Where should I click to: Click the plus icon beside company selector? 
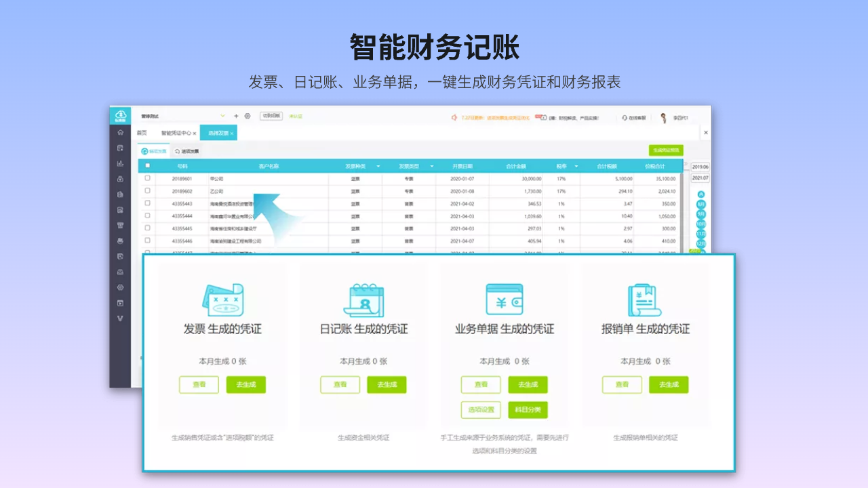pyautogui.click(x=236, y=117)
